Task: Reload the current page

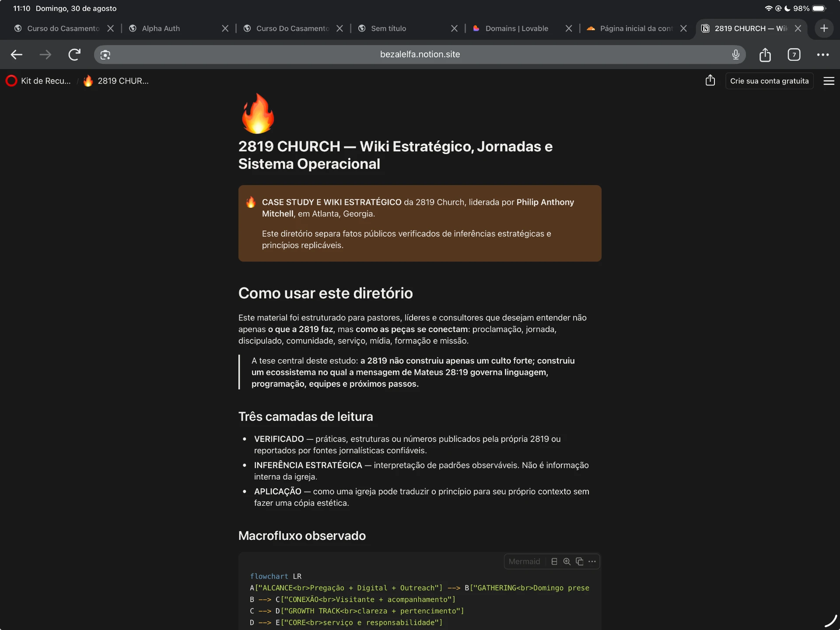Action: click(x=74, y=55)
